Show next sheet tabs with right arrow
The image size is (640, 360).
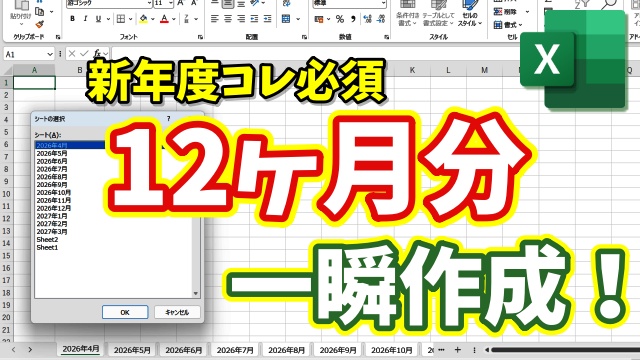pos(30,349)
